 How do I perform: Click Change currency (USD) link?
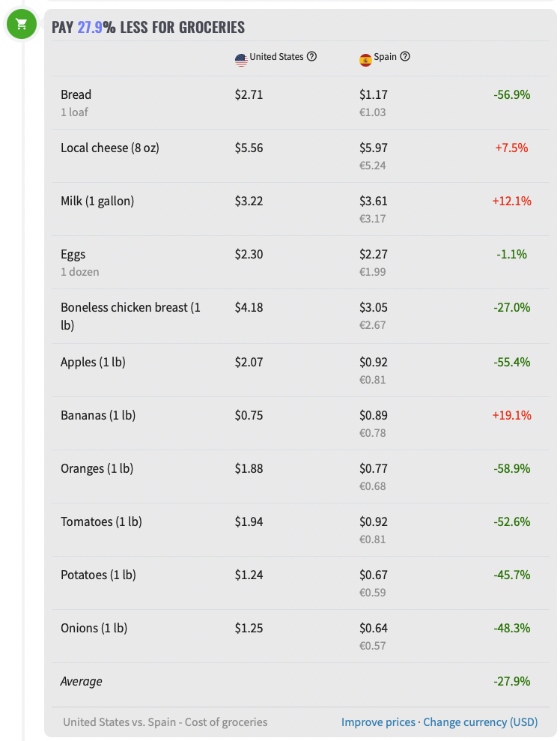coord(480,722)
